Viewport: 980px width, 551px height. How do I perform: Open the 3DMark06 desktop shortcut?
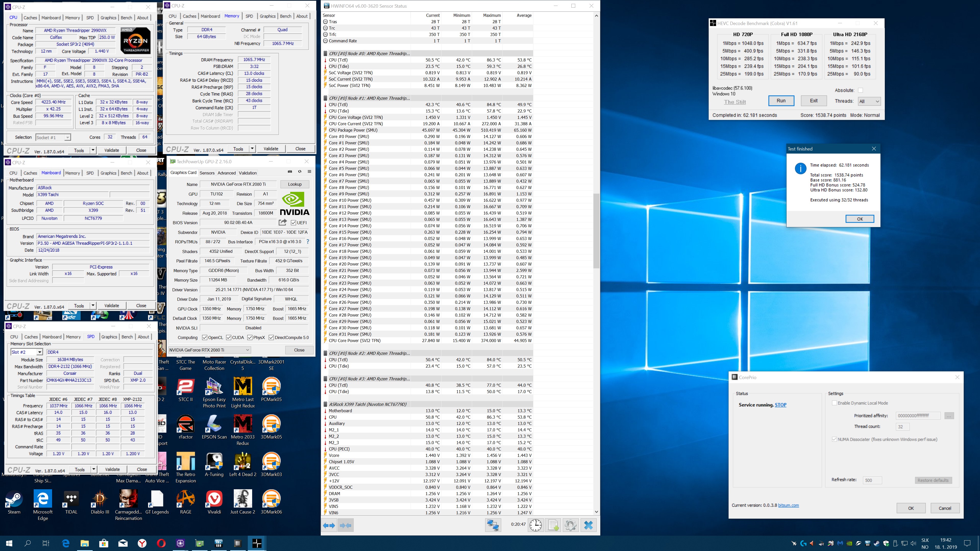(271, 502)
